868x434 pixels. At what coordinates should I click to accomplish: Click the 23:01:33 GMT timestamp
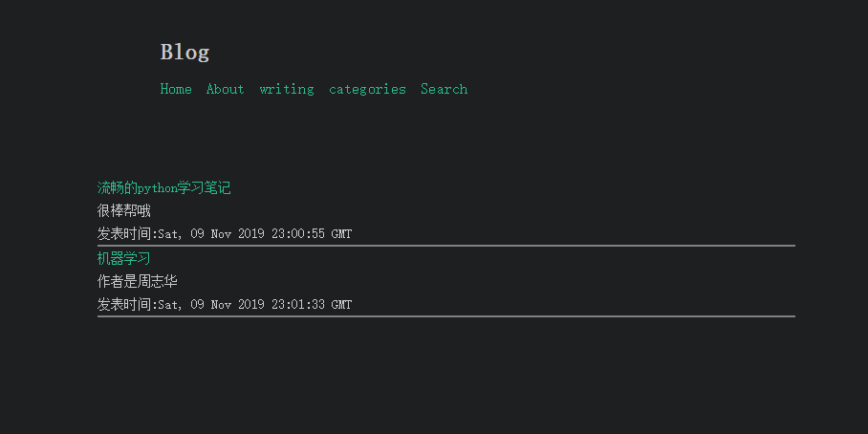click(312, 304)
